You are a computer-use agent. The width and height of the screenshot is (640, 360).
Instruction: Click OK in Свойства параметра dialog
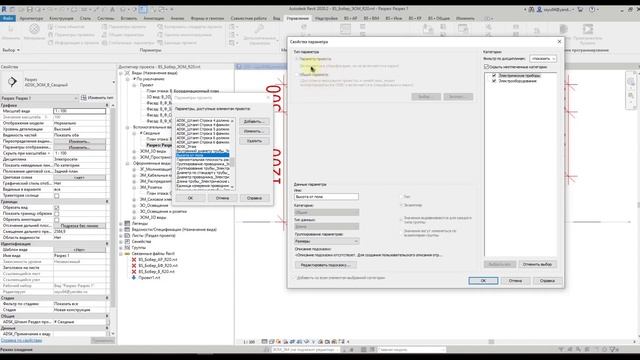(x=483, y=281)
